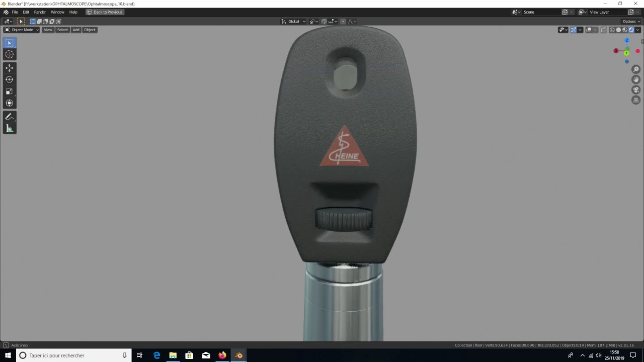The height and width of the screenshot is (362, 644).
Task: Select the Annotate tool
Action: pyautogui.click(x=9, y=117)
